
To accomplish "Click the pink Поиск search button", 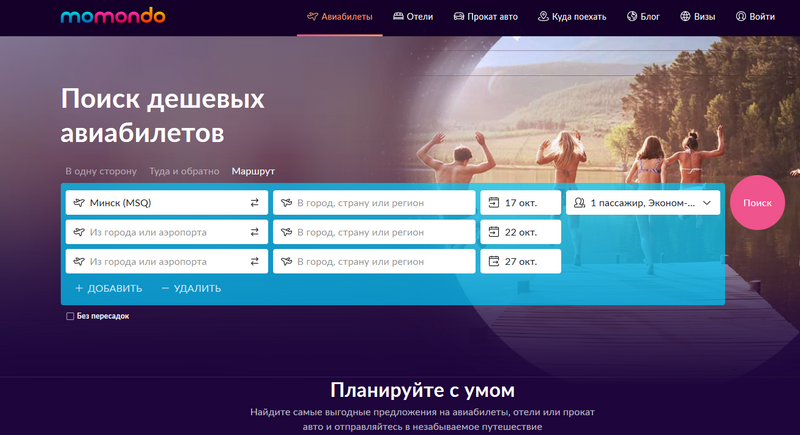I will (757, 202).
